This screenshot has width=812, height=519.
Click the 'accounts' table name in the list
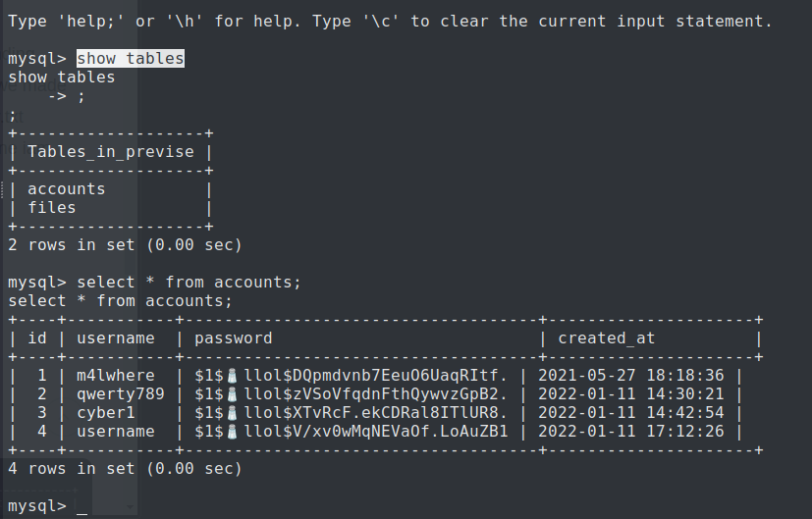(x=66, y=189)
